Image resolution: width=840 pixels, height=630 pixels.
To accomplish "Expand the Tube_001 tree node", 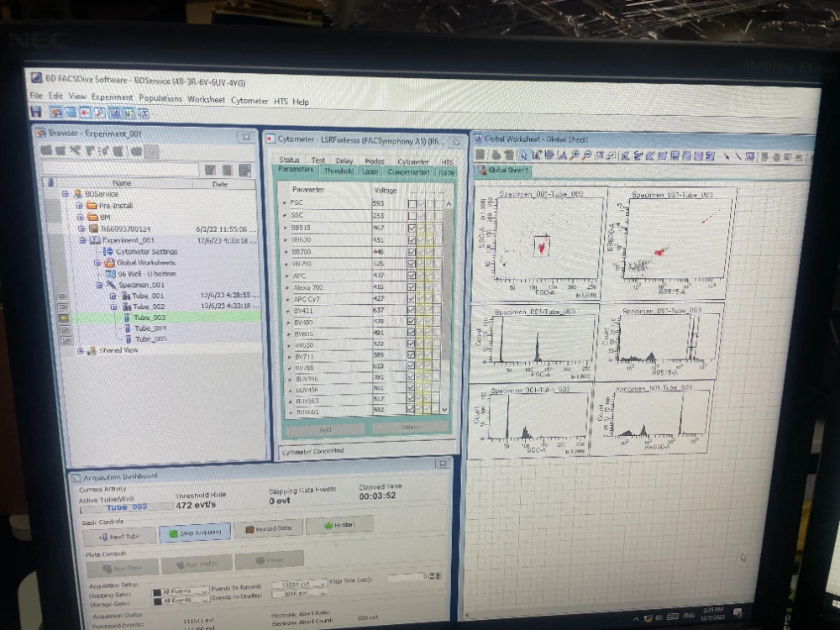I will pos(113,296).
